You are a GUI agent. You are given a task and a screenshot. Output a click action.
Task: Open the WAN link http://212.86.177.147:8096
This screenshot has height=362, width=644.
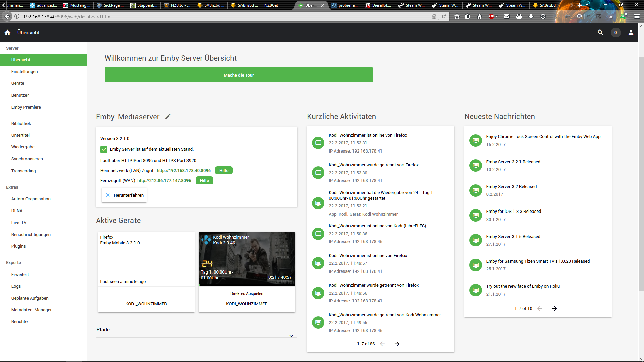click(x=164, y=181)
